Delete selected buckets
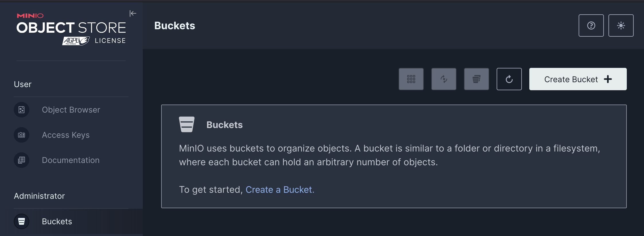Viewport: 644px width, 236px height. 476,79
